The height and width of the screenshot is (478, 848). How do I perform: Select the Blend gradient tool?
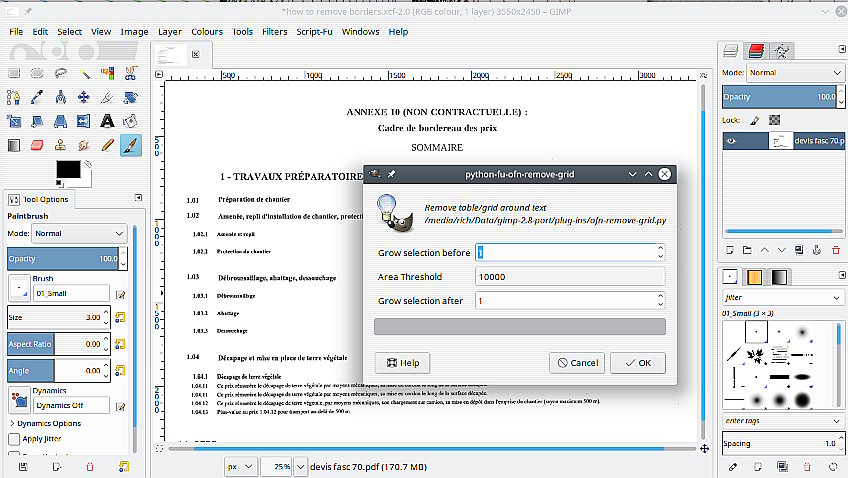(x=14, y=145)
